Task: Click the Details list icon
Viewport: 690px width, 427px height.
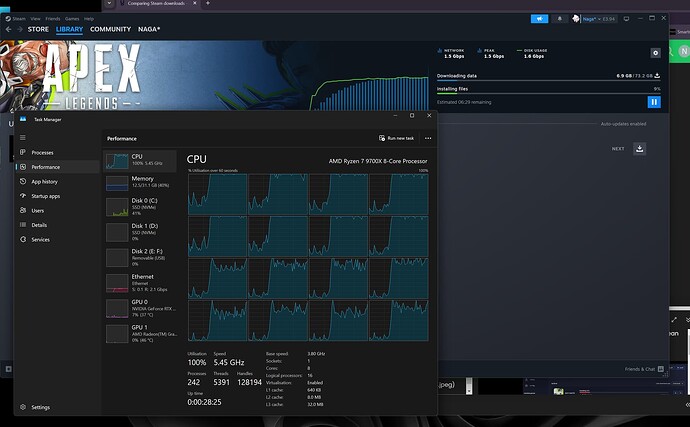Action: (23, 225)
